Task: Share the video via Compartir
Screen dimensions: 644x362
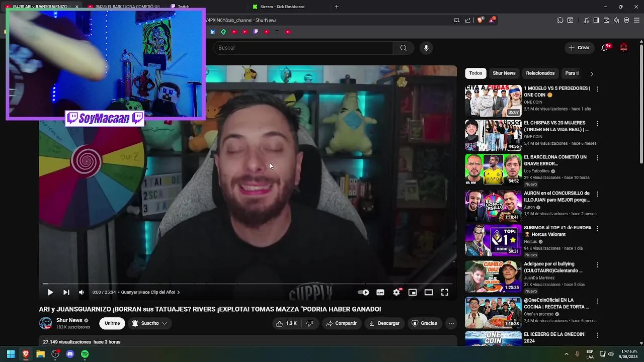Action: coord(341,323)
